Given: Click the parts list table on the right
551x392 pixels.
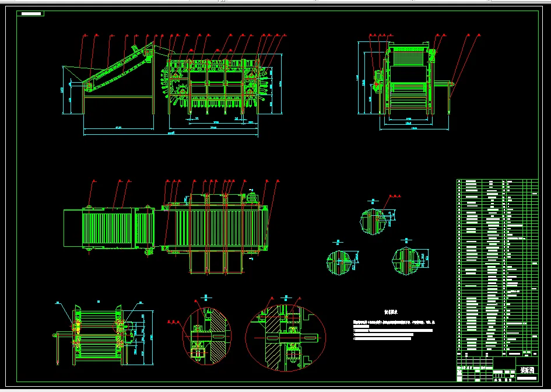Looking at the screenshot, I should [x=497, y=268].
